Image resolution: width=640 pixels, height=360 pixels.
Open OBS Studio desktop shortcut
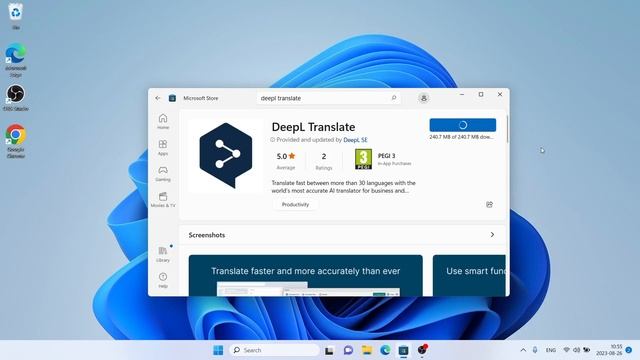pyautogui.click(x=16, y=98)
